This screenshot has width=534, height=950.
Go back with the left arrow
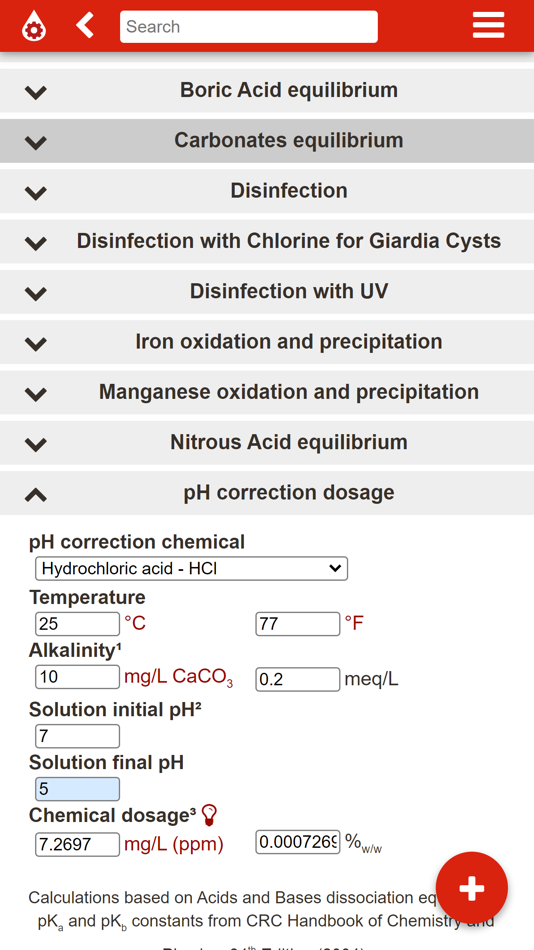[x=85, y=25]
